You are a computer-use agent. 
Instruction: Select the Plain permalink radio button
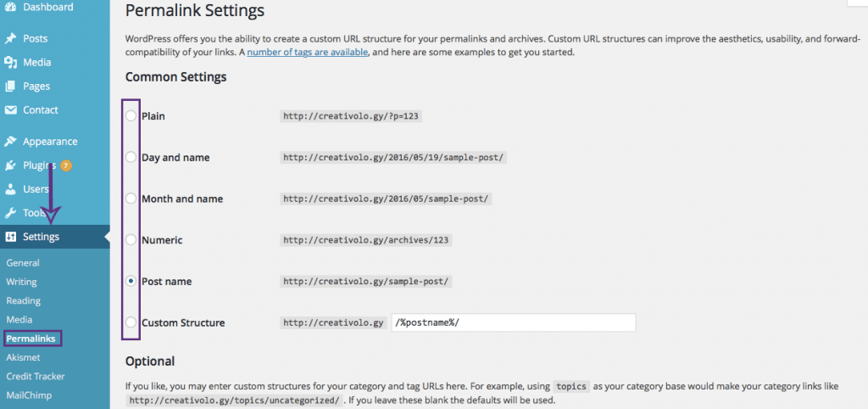click(x=131, y=116)
